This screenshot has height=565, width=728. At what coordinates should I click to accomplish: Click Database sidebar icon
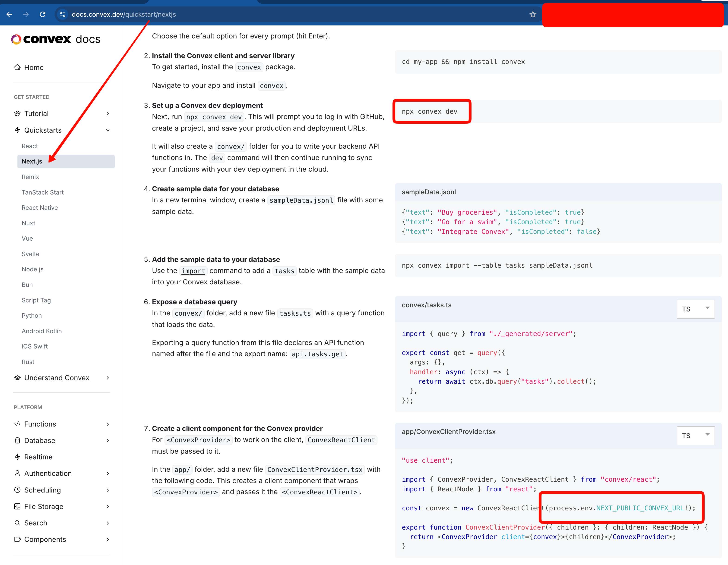point(17,440)
